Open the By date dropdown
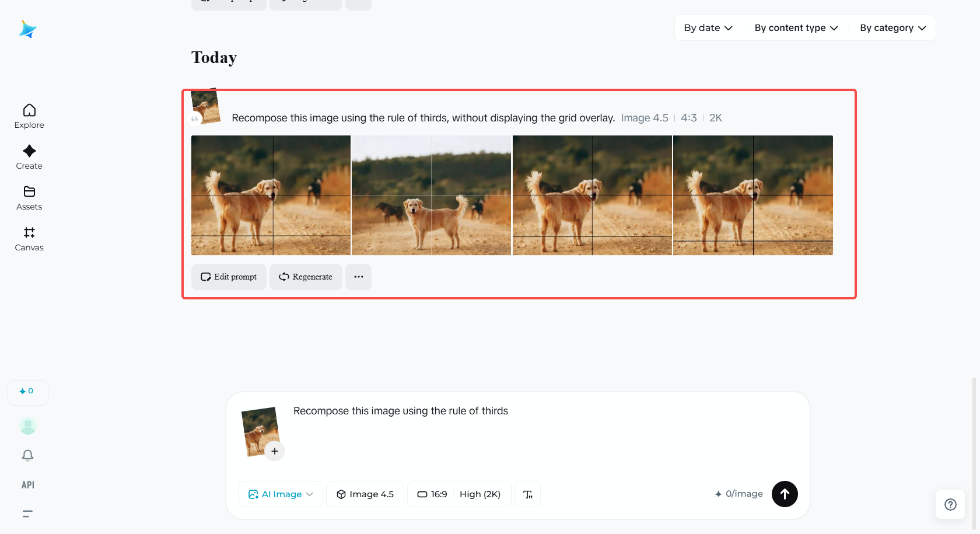980x534 pixels. [708, 27]
